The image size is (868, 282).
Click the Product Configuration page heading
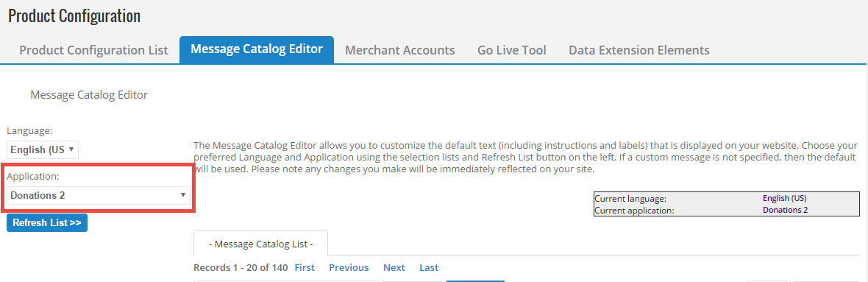[74, 15]
